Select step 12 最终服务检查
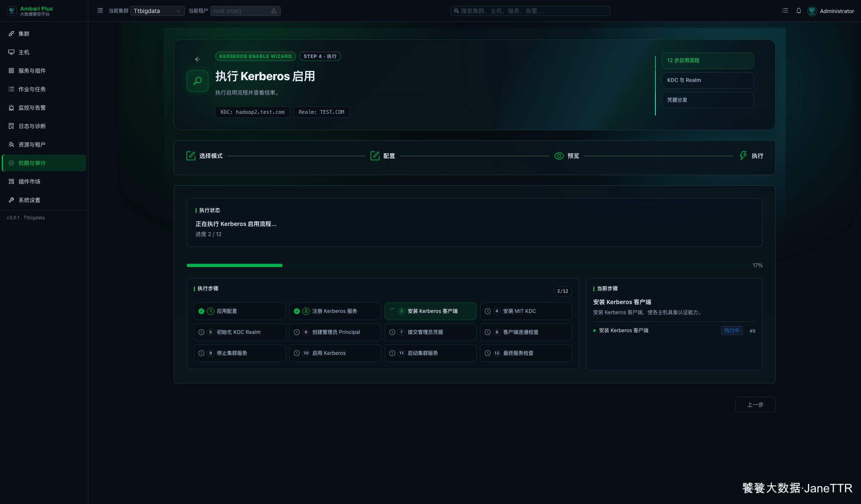 tap(526, 353)
